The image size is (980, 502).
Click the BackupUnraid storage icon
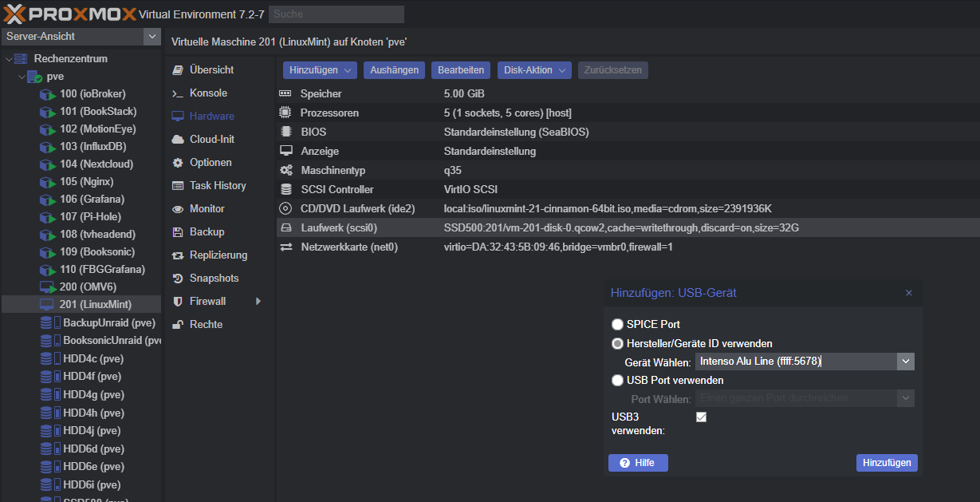(50, 323)
